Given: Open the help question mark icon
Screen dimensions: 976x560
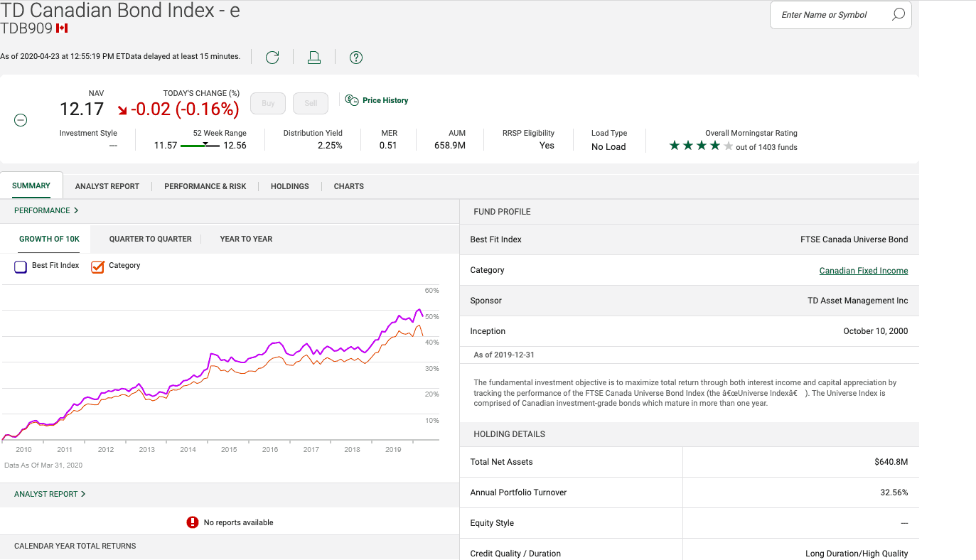Looking at the screenshot, I should pos(356,58).
